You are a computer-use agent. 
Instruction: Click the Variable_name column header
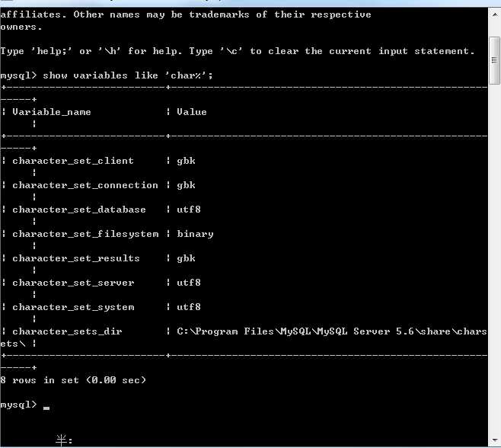click(x=52, y=112)
